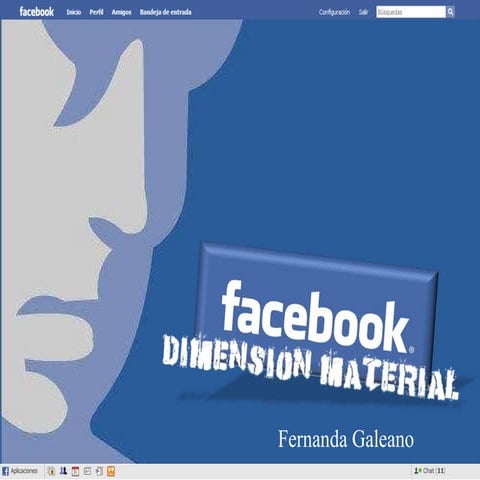This screenshot has width=480, height=480.
Task: Click the friends silhouette icon in bottom bar
Action: 63,471
